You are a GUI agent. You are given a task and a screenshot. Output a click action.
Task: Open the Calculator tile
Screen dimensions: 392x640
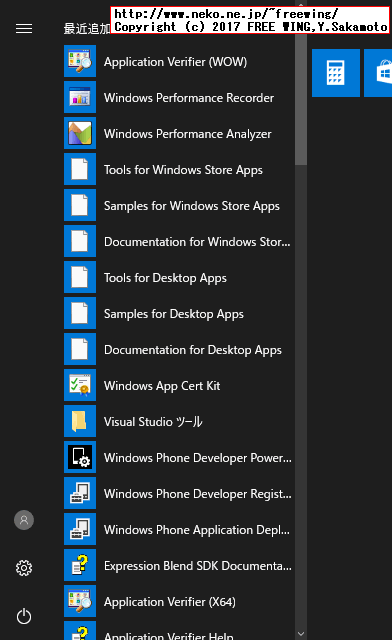336,73
